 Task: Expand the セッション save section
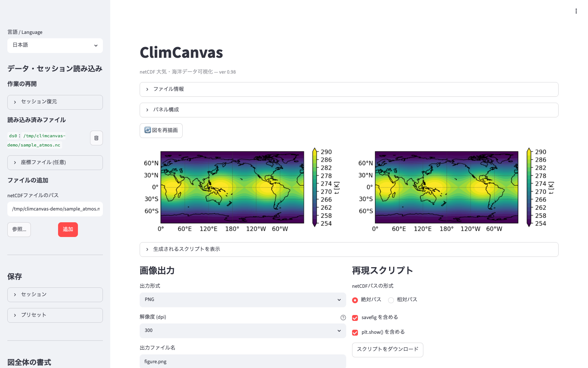[x=55, y=294]
